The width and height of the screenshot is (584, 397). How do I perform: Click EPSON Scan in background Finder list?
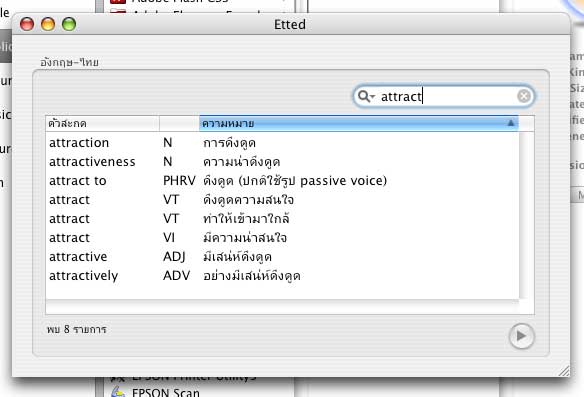pyautogui.click(x=166, y=392)
